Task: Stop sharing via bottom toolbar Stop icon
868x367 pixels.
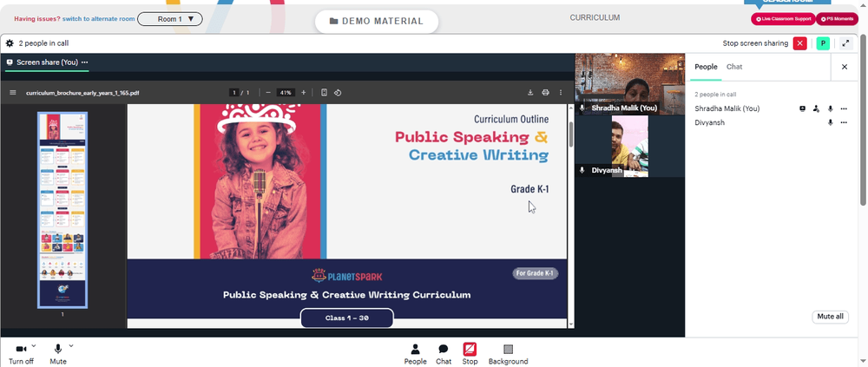Action: pyautogui.click(x=470, y=354)
